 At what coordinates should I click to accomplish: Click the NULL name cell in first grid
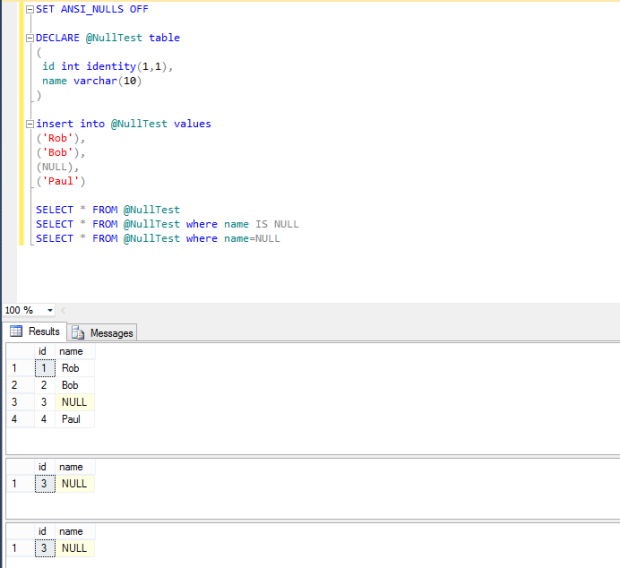tap(75, 402)
